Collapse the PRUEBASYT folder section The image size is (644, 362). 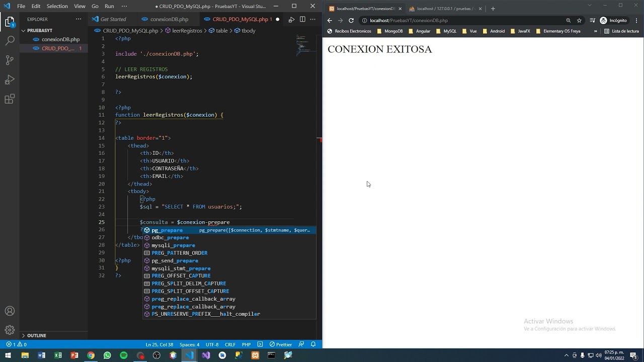pos(54,30)
